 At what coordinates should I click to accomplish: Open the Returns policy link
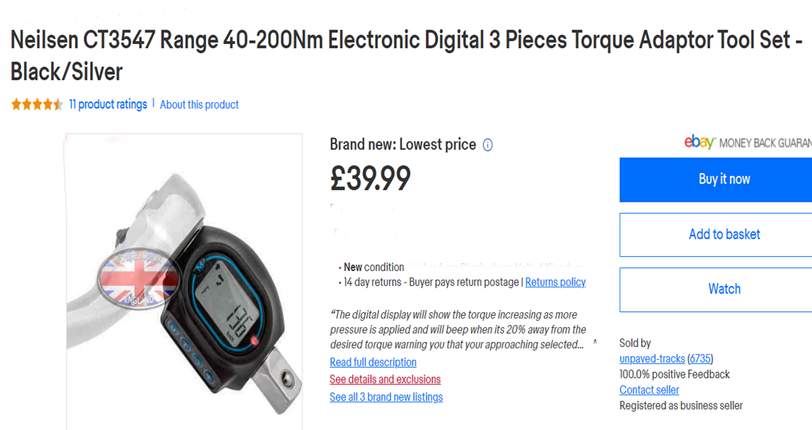tap(555, 282)
